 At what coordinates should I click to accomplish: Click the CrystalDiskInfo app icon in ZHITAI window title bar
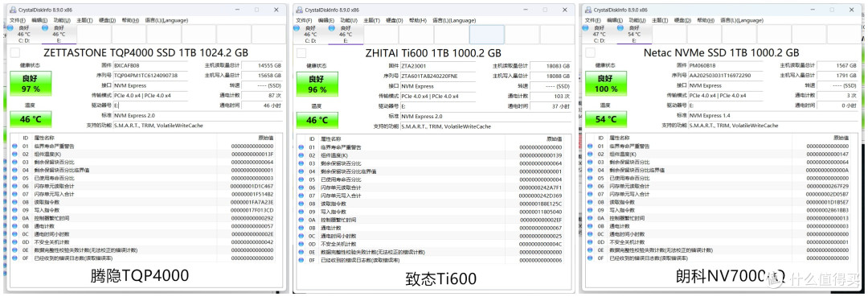point(299,10)
